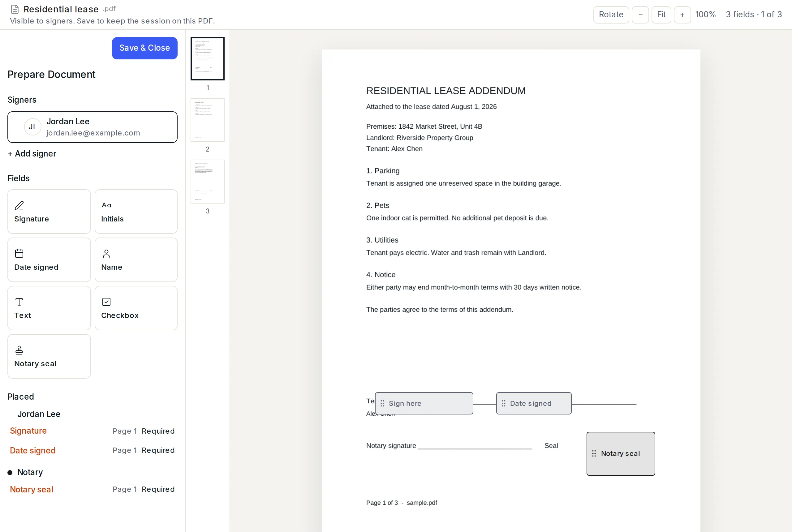Click the Initials field card label
792x532 pixels.
click(112, 219)
